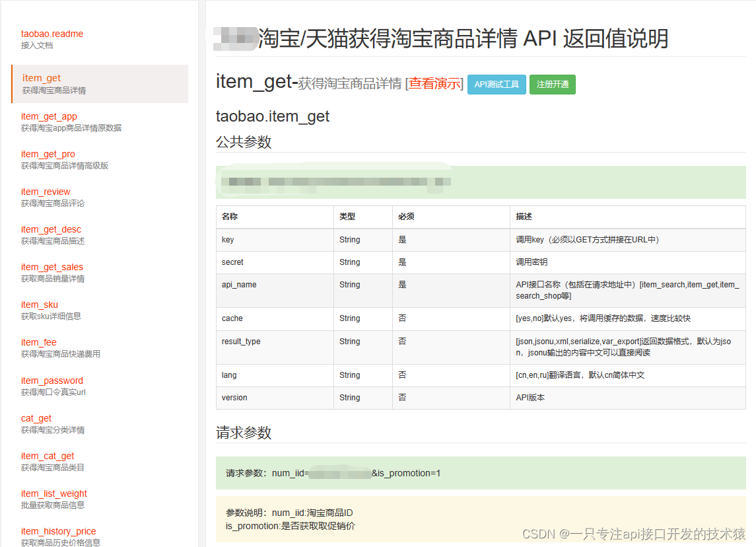
Task: Click the 'version' parameter name cell
Action: [275, 398]
